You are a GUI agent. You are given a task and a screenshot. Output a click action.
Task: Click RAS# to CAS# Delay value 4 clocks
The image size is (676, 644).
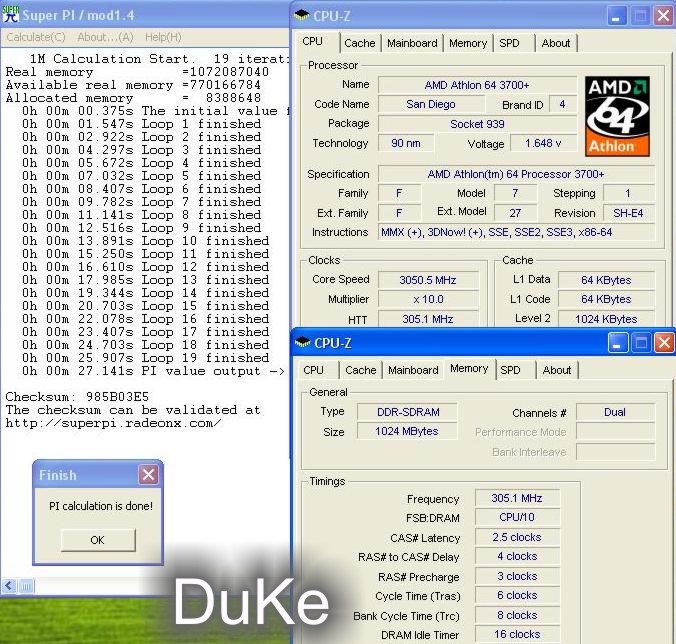click(517, 556)
